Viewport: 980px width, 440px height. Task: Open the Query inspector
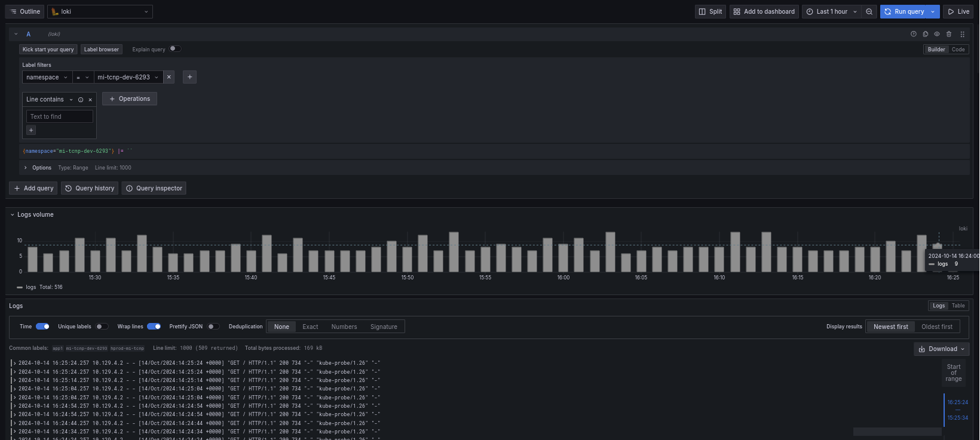pyautogui.click(x=154, y=188)
